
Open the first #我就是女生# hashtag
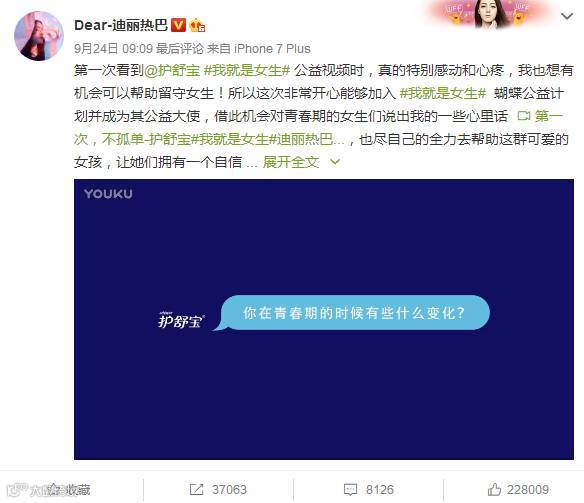tap(247, 70)
